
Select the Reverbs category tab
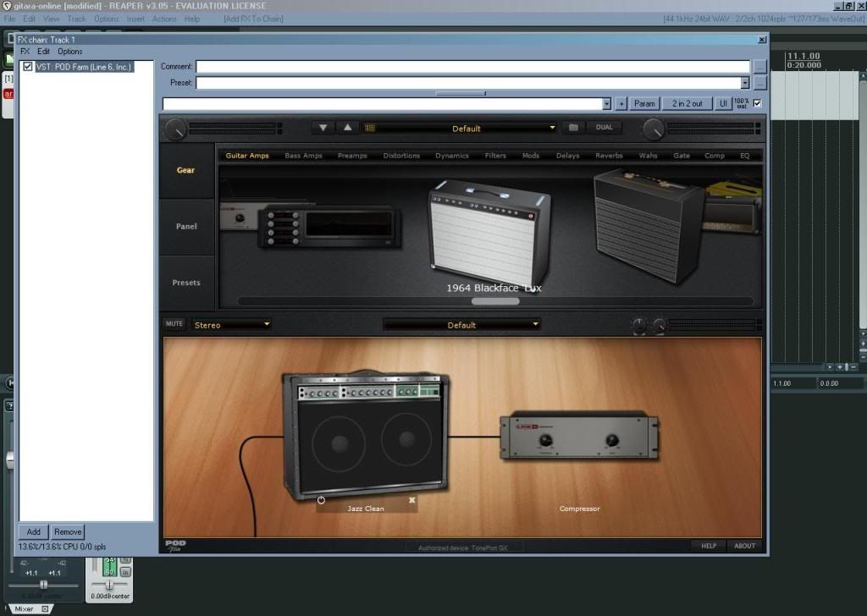pyautogui.click(x=610, y=156)
